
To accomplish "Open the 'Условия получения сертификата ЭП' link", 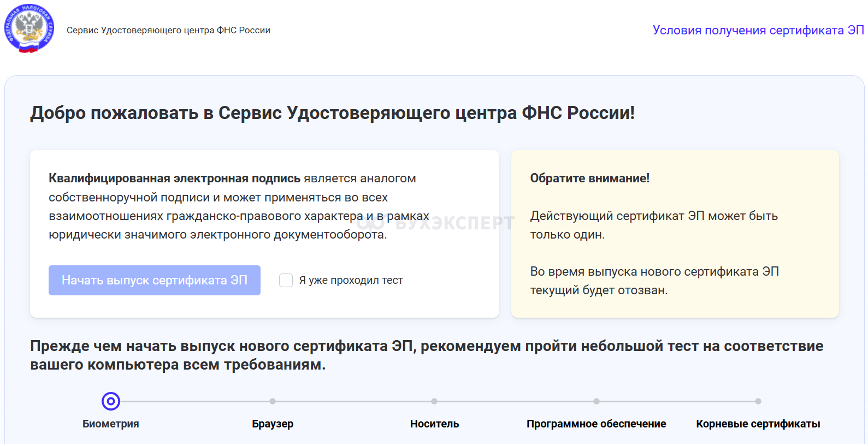I will click(758, 31).
